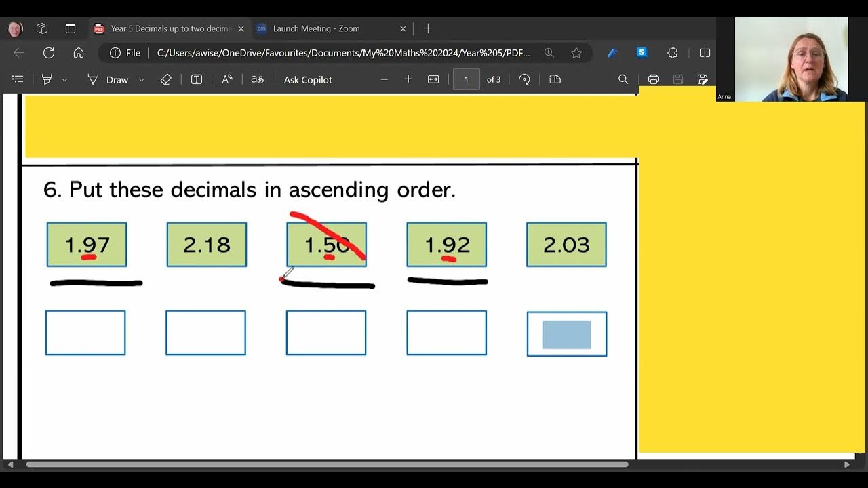The image size is (868, 488).
Task: Open the workspaces icon in the title bar
Action: pyautogui.click(x=42, y=28)
